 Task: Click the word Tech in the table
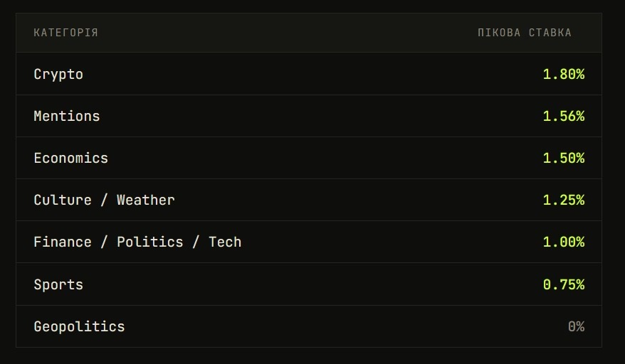(225, 242)
